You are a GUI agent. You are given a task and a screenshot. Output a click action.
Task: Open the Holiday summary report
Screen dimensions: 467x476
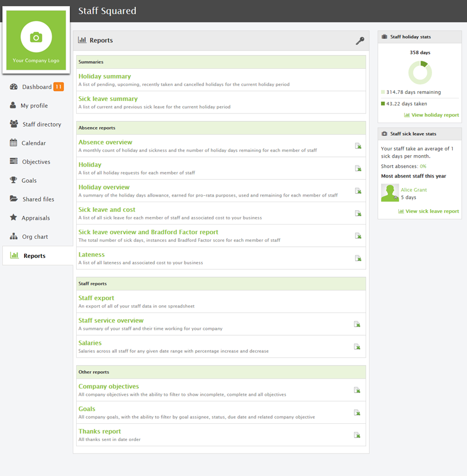104,76
